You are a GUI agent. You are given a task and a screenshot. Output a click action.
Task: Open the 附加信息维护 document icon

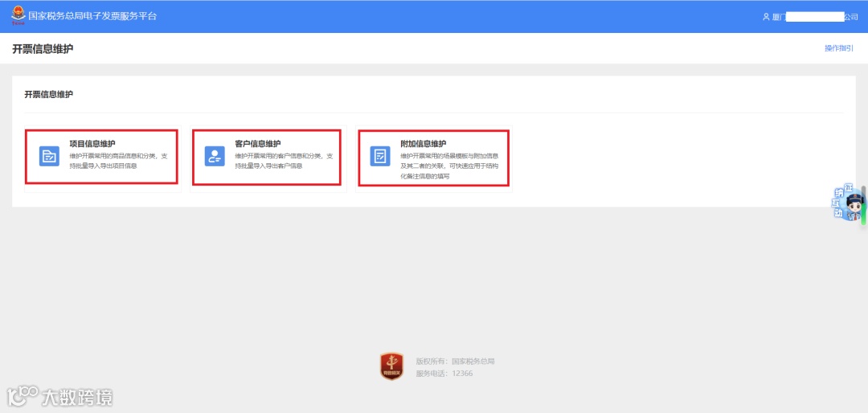(380, 156)
